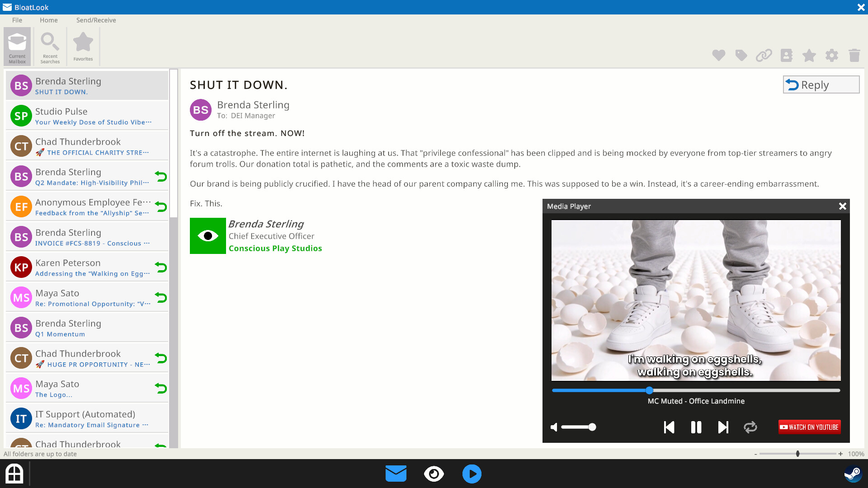Open Recent Searches tool

[50, 47]
